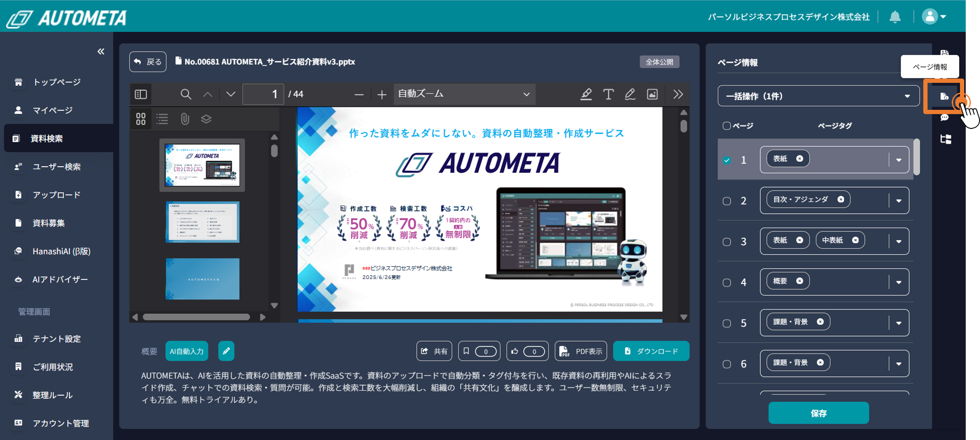Screen dimensions: 980x440
Task: Expand the page 6 tag dropdown arrow
Action: tap(899, 364)
